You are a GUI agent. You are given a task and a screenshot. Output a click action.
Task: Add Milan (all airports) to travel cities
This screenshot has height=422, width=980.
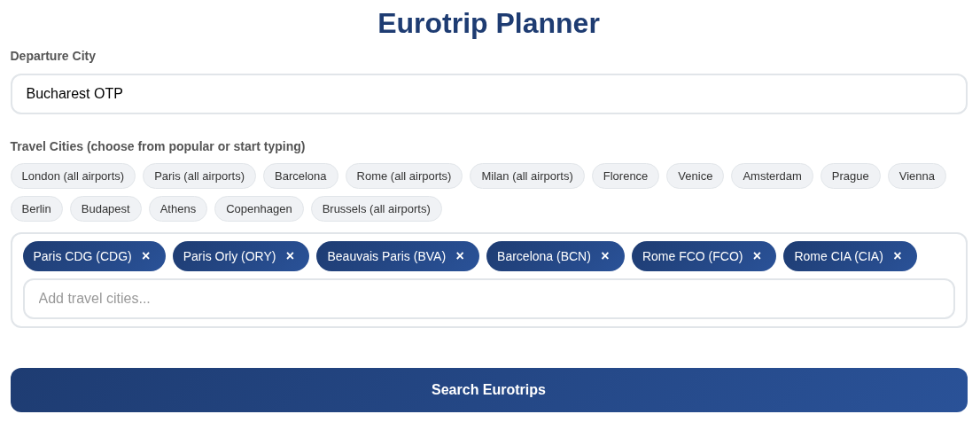pyautogui.click(x=527, y=176)
